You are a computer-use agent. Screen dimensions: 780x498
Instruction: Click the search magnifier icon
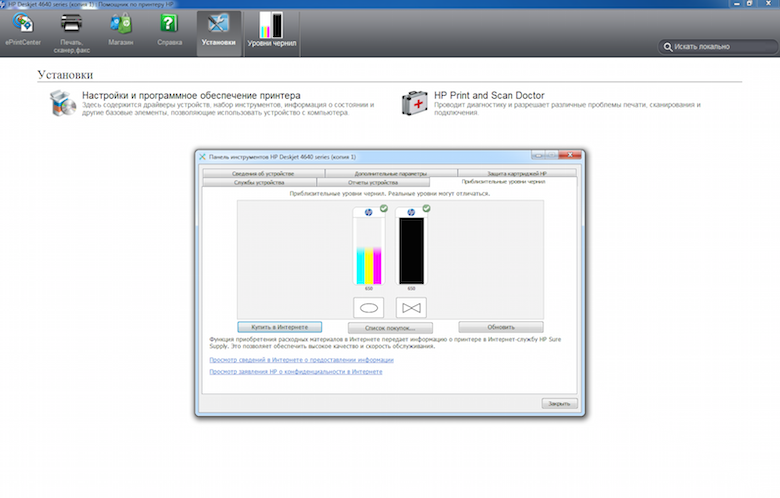pyautogui.click(x=668, y=47)
